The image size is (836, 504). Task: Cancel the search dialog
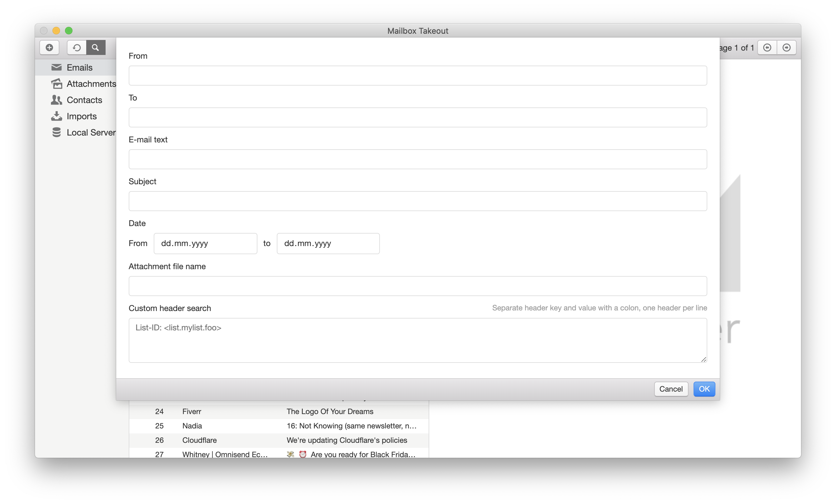tap(671, 389)
